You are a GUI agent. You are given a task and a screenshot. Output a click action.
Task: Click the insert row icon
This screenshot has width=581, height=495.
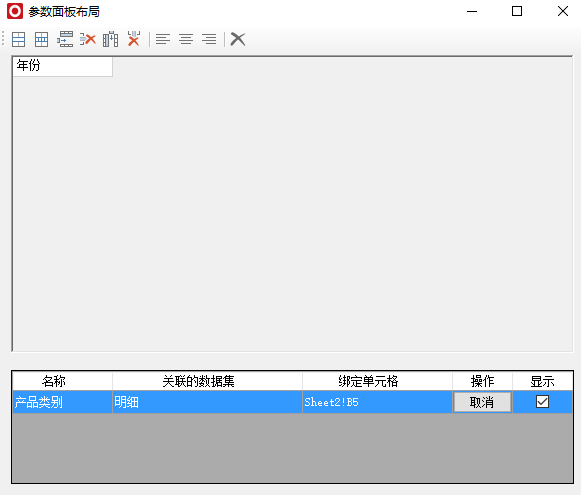tap(65, 39)
